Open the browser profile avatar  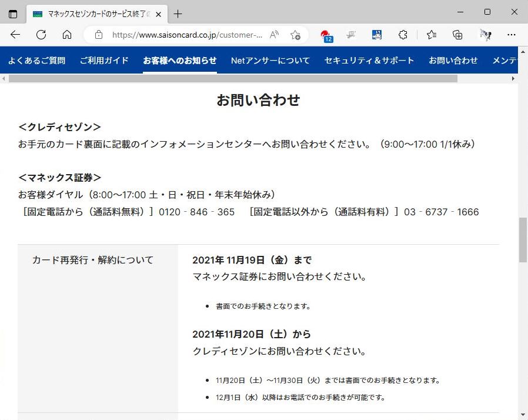[485, 35]
